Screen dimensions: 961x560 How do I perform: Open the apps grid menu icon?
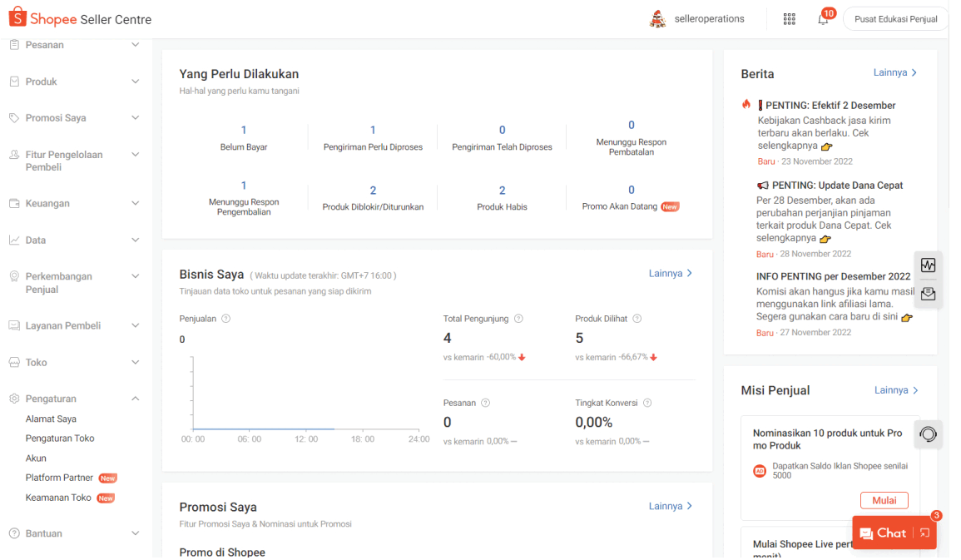tap(789, 19)
